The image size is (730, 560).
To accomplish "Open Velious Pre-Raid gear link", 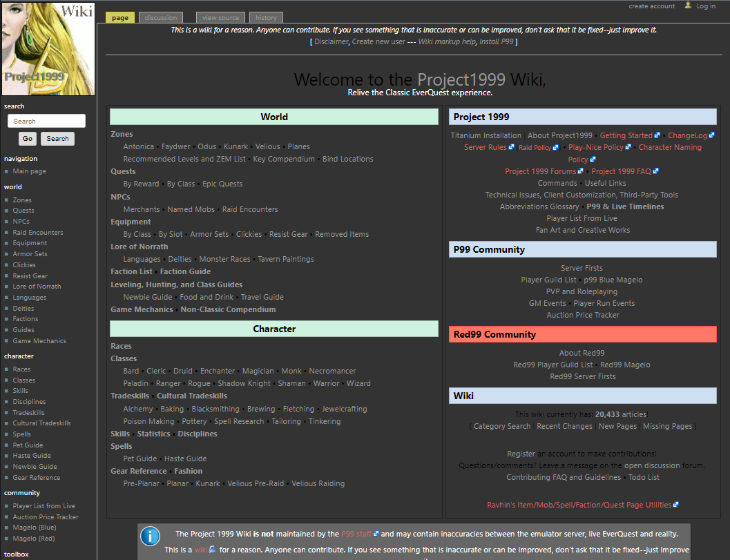I will (256, 483).
